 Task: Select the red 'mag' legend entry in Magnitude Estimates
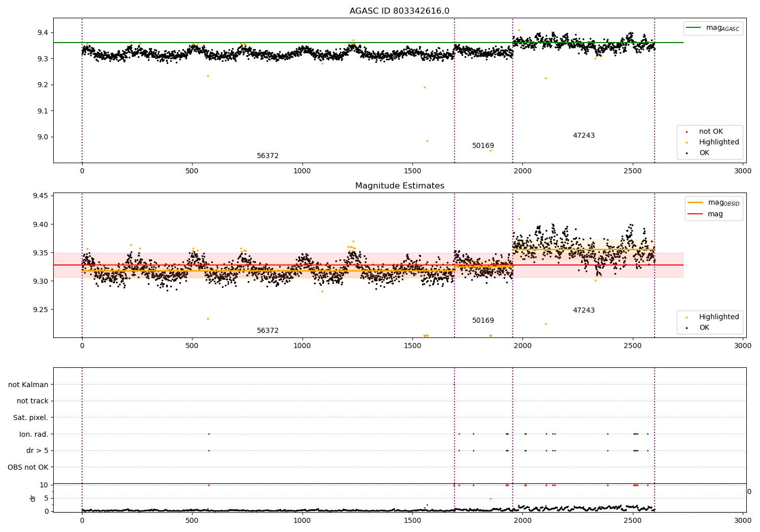coord(705,214)
